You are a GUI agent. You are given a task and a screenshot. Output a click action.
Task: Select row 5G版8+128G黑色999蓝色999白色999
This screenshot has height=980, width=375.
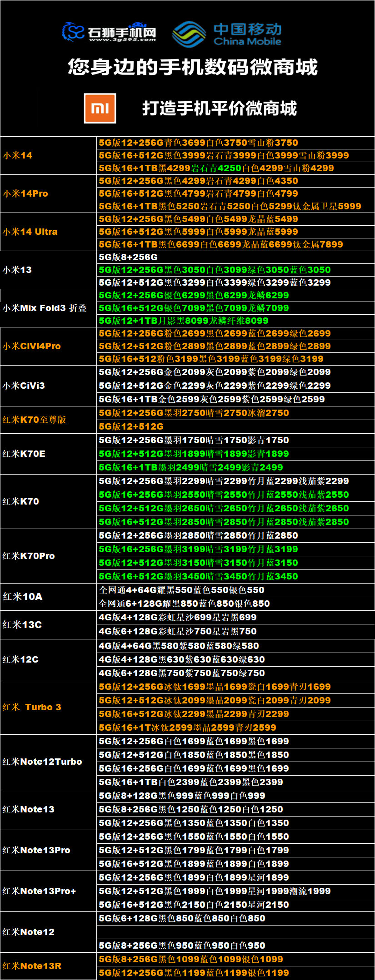pyautogui.click(x=236, y=796)
